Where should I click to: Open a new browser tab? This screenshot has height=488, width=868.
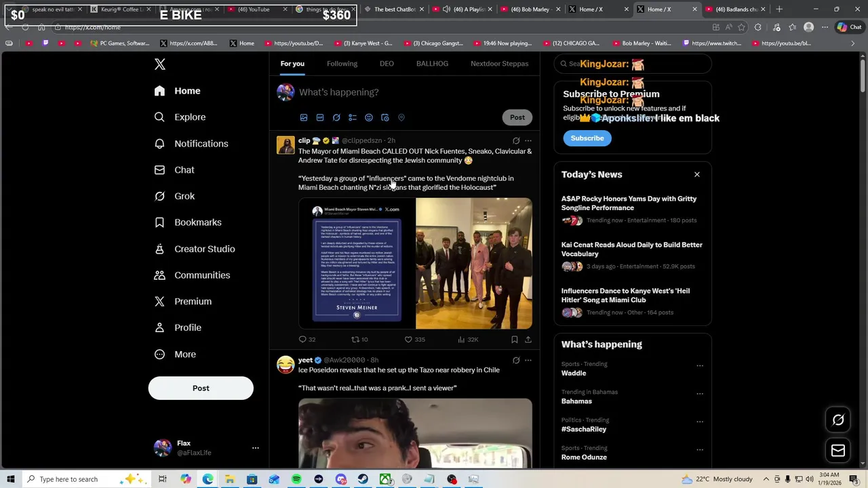pos(779,9)
